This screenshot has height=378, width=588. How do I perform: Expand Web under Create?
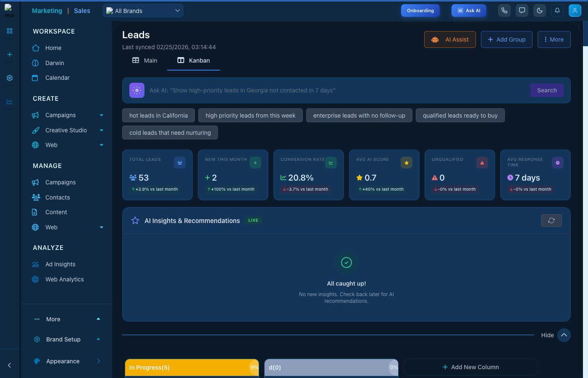point(102,145)
